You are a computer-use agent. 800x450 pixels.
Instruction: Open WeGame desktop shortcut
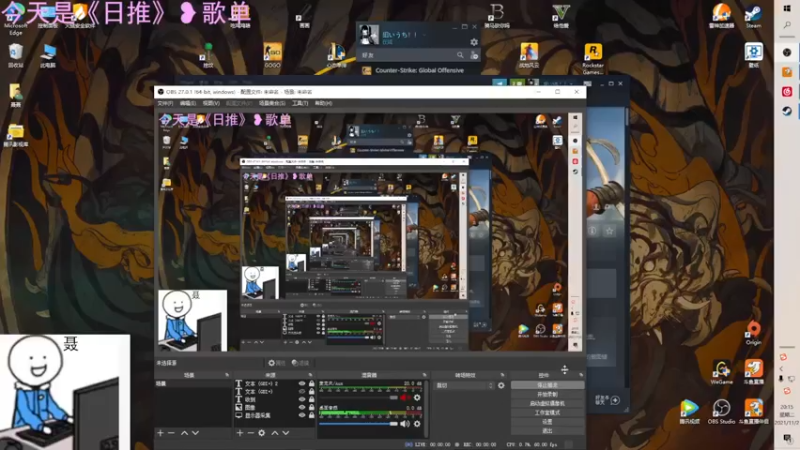[721, 372]
